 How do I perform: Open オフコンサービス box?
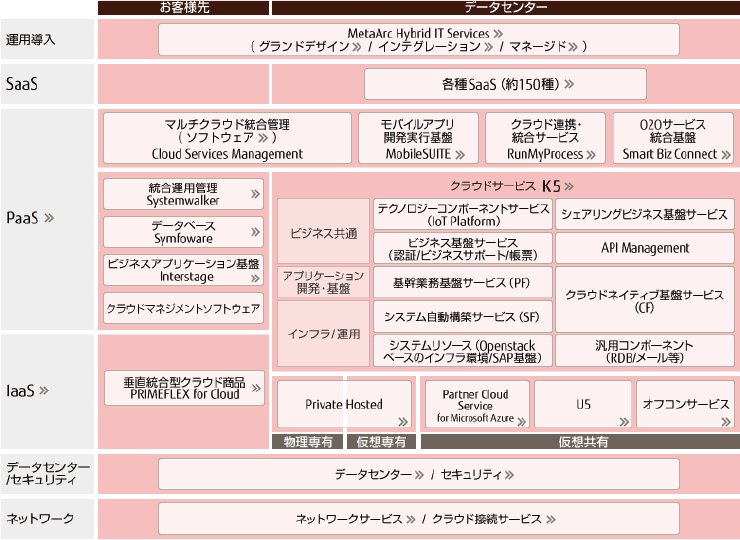[x=685, y=404]
